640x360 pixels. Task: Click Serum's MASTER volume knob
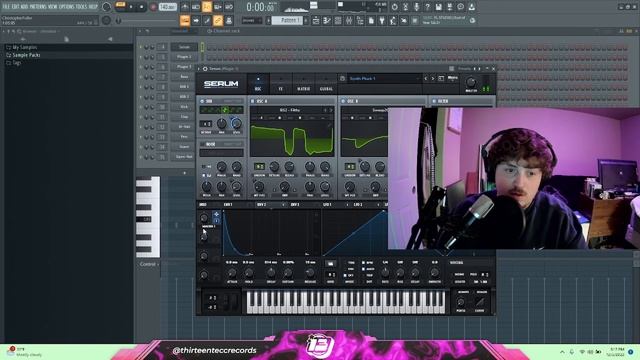(471, 82)
